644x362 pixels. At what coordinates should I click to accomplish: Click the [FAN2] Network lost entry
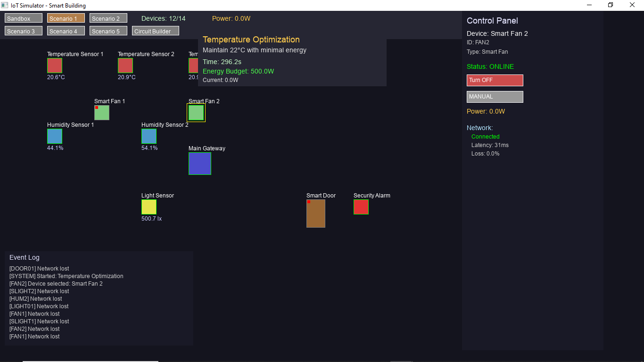34,329
